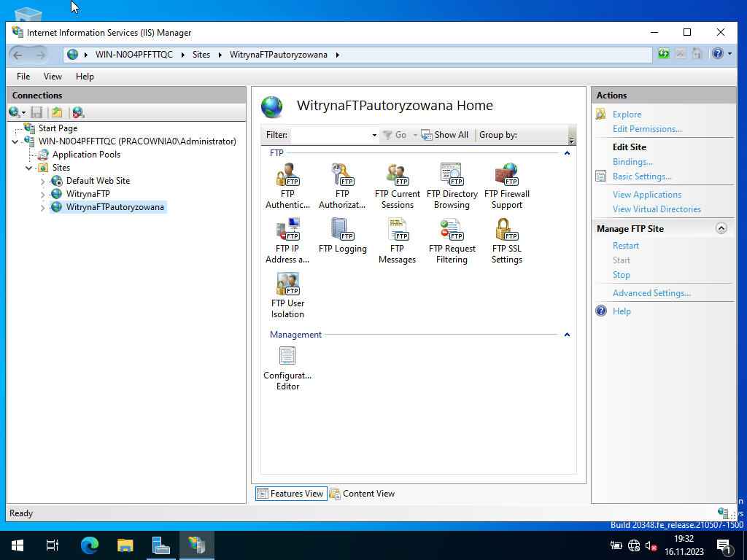Open Basic Settings from Actions pane
747x560 pixels.
click(642, 176)
